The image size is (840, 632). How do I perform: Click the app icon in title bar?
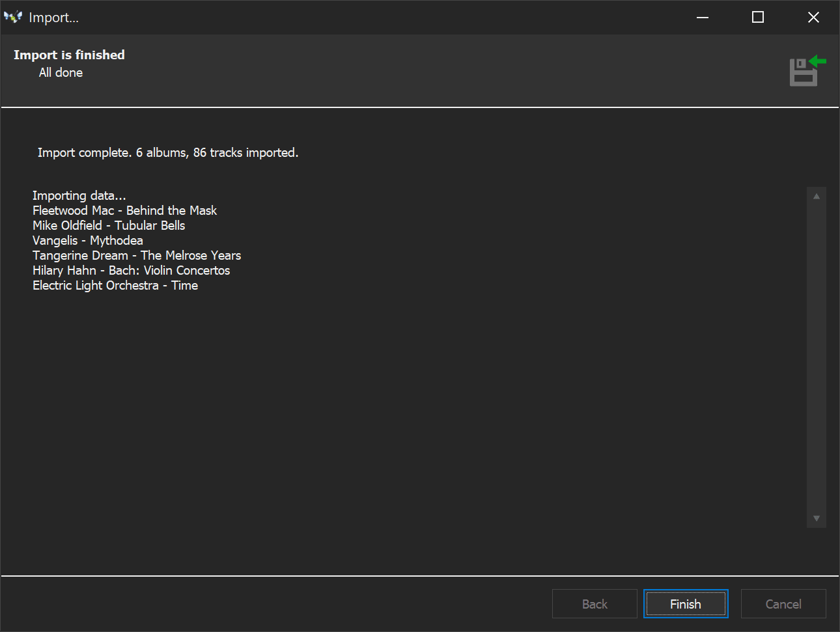13,17
